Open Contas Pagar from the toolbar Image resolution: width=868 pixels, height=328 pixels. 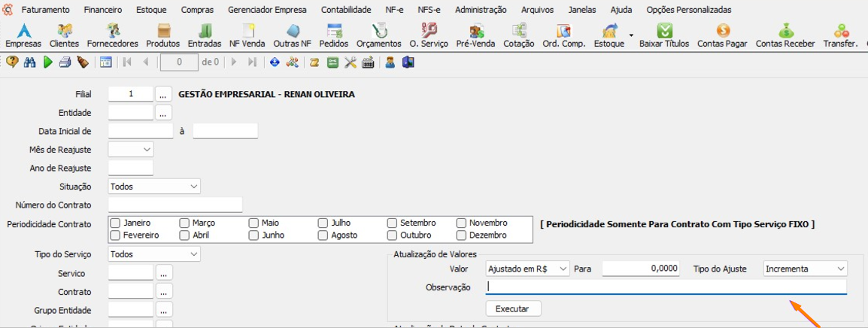click(722, 35)
